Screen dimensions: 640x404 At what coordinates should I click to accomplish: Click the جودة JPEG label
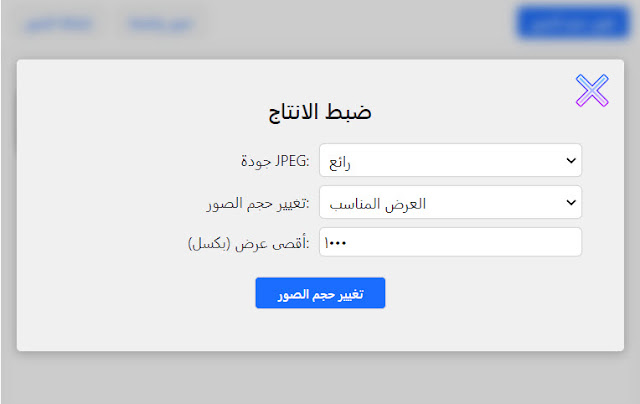click(275, 161)
